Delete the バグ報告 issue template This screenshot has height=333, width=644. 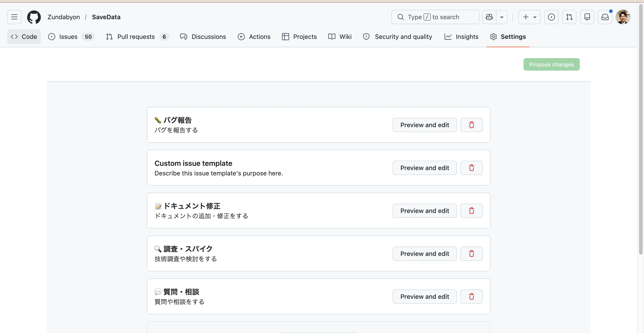point(472,125)
